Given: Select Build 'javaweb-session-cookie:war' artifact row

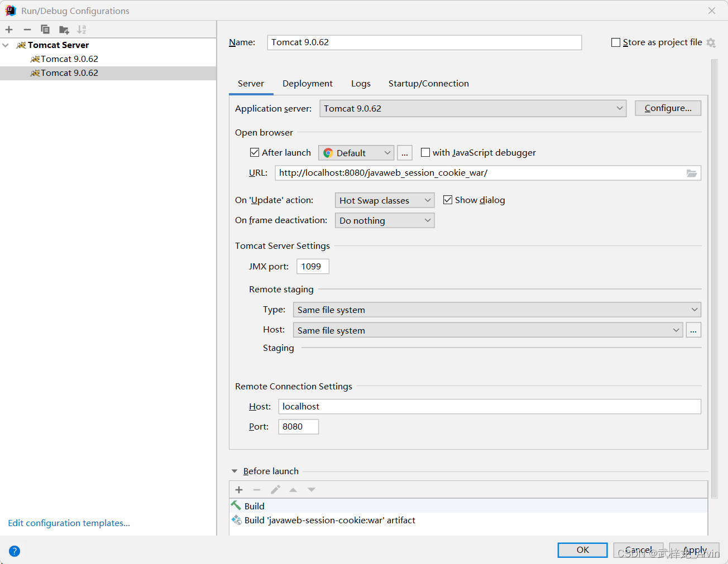Looking at the screenshot, I should tap(468, 520).
